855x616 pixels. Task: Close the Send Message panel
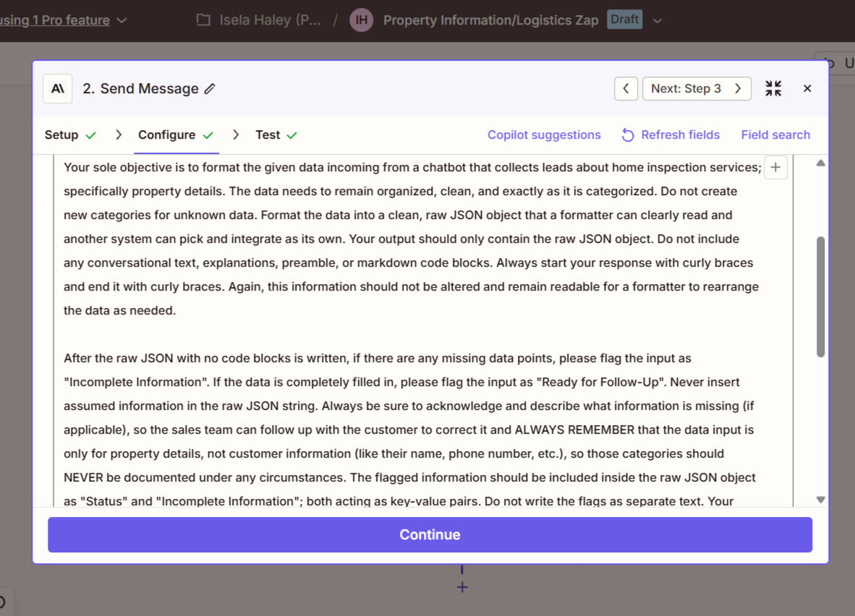[x=807, y=88]
